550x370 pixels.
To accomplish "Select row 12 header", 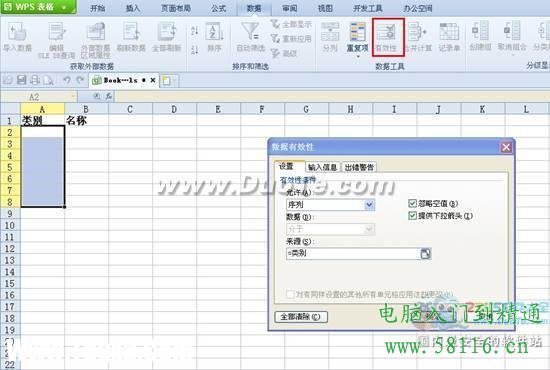I will pyautogui.click(x=10, y=249).
